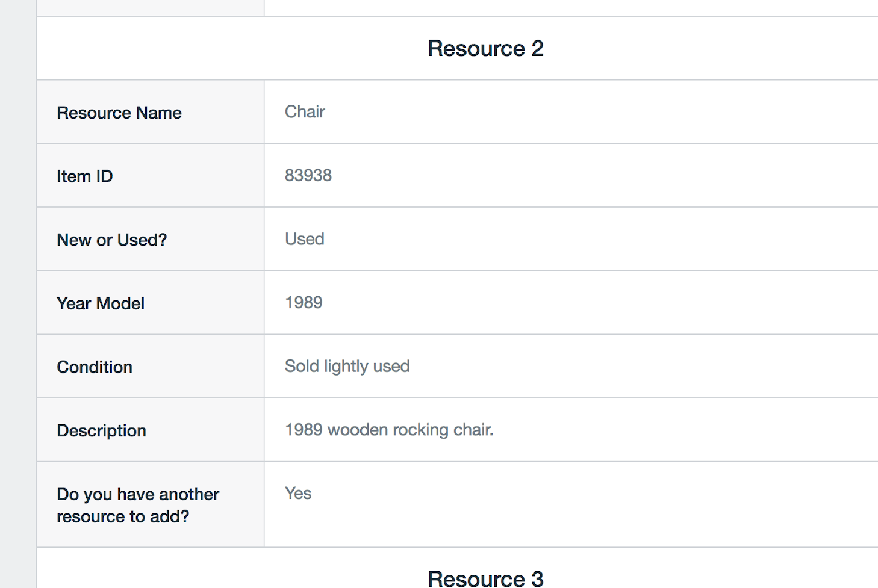Select the Chair resource name value
This screenshot has height=588, width=878.
(x=305, y=112)
